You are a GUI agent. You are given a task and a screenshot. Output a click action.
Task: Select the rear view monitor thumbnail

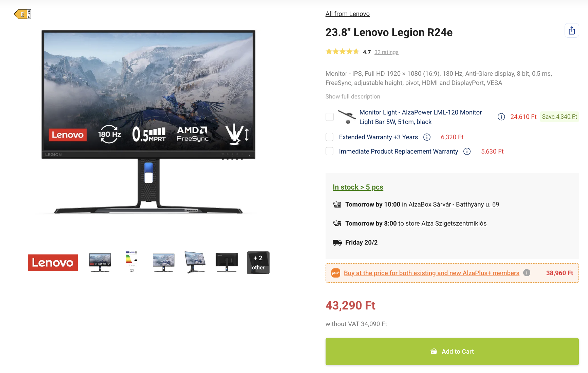coord(226,263)
